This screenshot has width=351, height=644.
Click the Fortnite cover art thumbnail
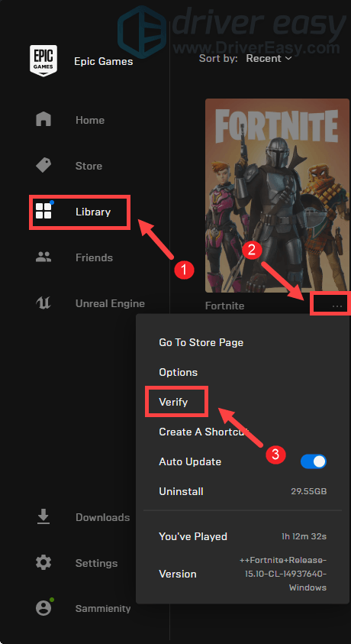278,196
